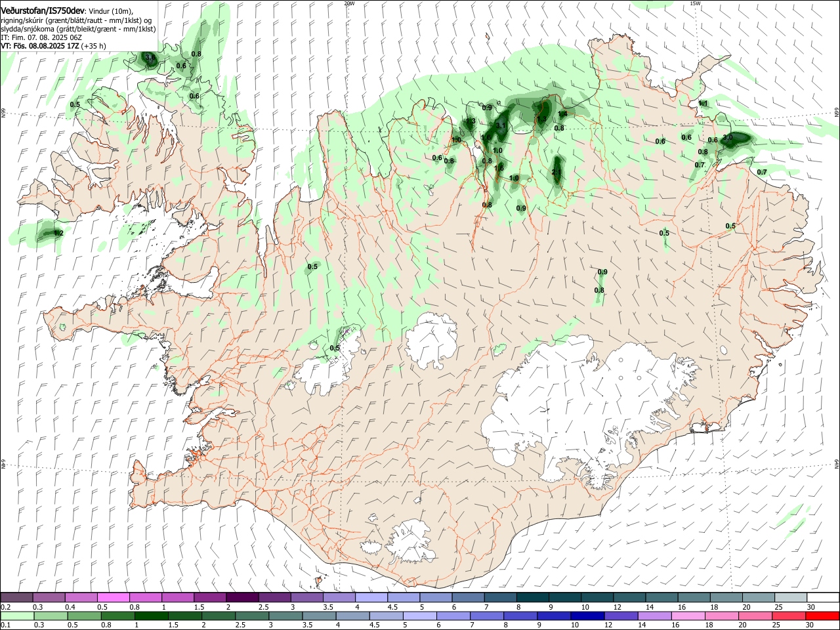Click the 'VT: Fös. 08.08.2025 17Z (+35 h)' line
The image size is (840, 630).
(x=54, y=46)
